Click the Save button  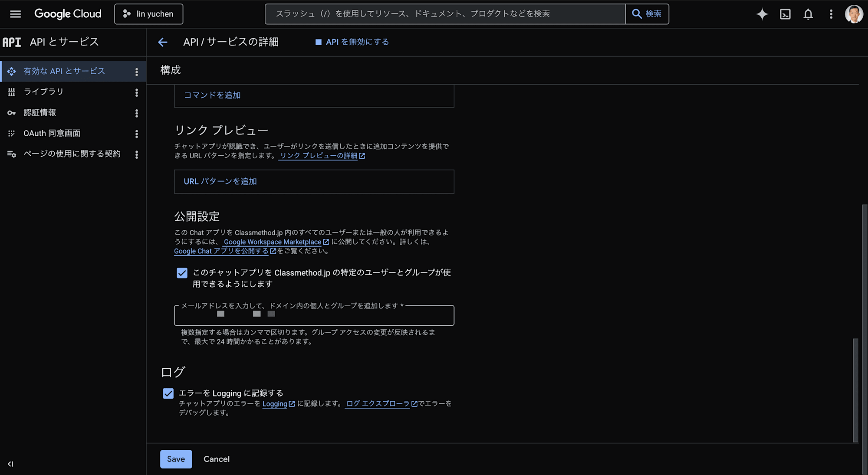tap(176, 459)
